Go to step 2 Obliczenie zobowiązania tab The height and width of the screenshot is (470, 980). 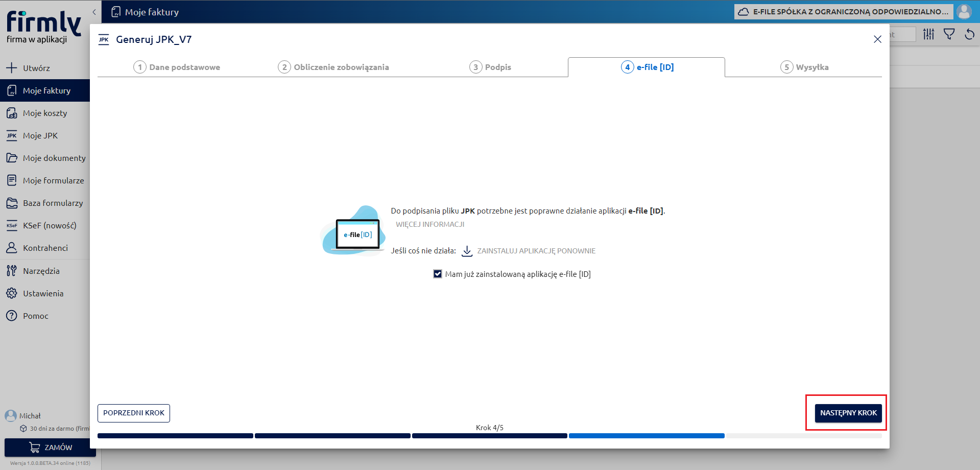coord(333,67)
